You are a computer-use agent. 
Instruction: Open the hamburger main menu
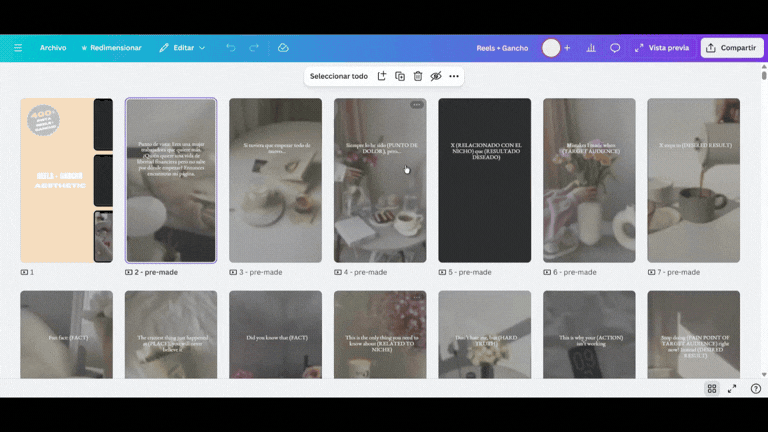pyautogui.click(x=17, y=48)
